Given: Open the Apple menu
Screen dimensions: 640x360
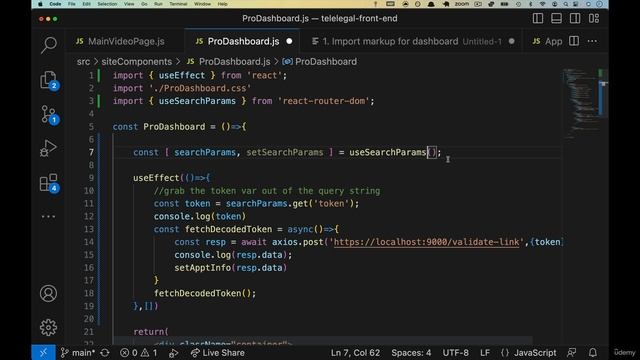Looking at the screenshot, I should (40, 4).
